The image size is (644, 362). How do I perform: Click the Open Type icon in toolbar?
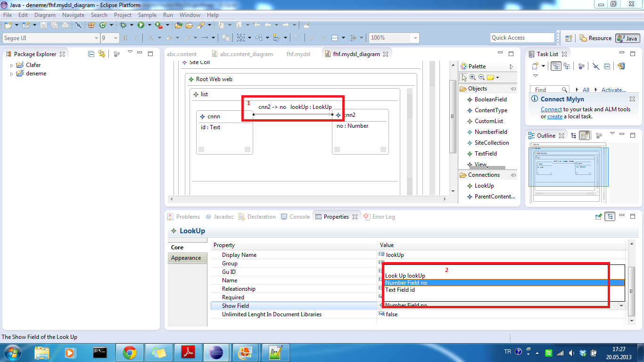coord(179,25)
